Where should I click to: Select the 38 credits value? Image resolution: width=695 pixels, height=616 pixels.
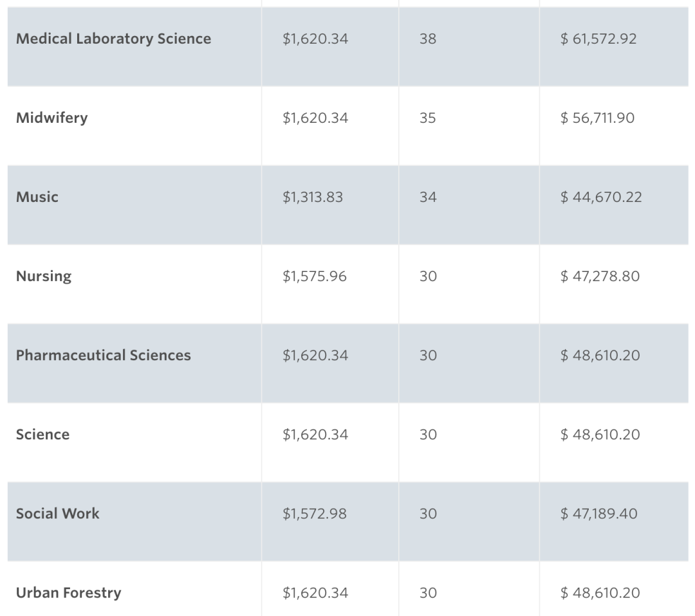(428, 39)
